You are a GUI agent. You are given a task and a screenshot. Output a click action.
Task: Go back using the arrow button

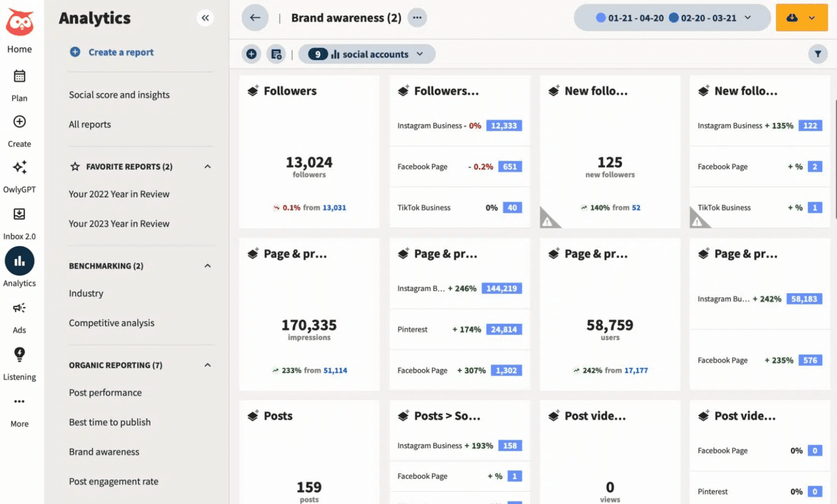tap(255, 18)
